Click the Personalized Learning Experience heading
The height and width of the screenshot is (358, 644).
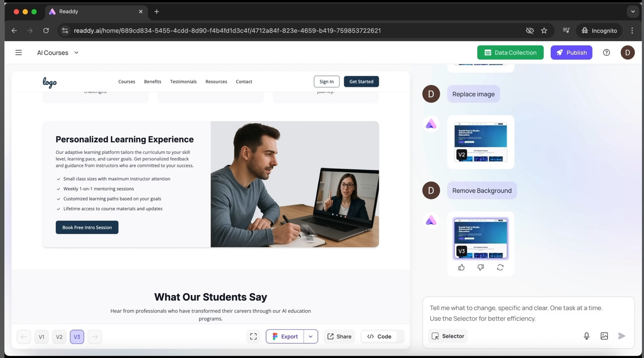pos(125,139)
